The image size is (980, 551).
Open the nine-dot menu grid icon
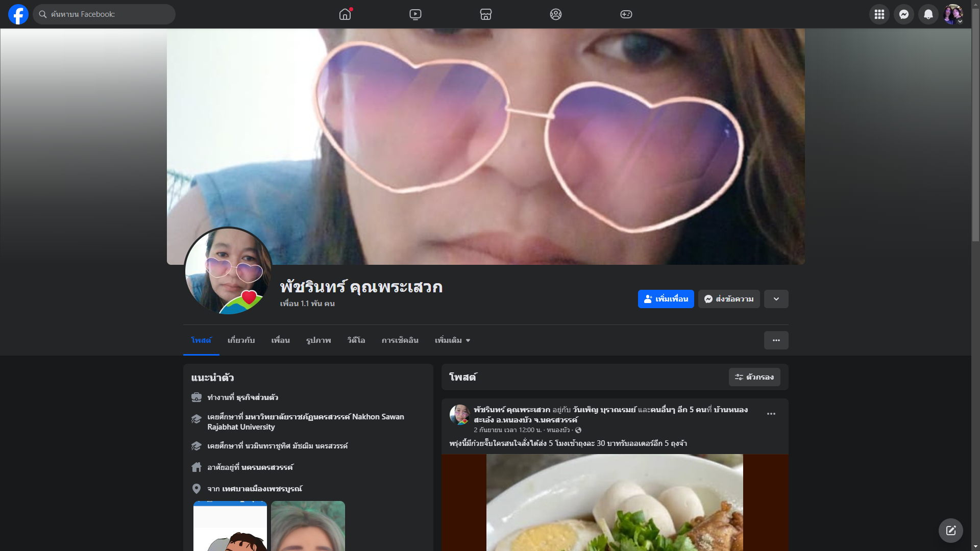coord(879,14)
